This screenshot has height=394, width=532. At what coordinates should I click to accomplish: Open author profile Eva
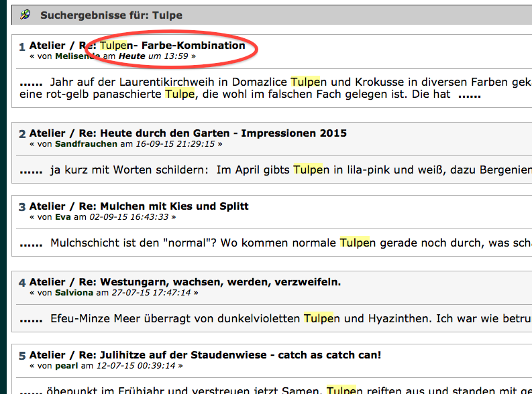tap(63, 217)
